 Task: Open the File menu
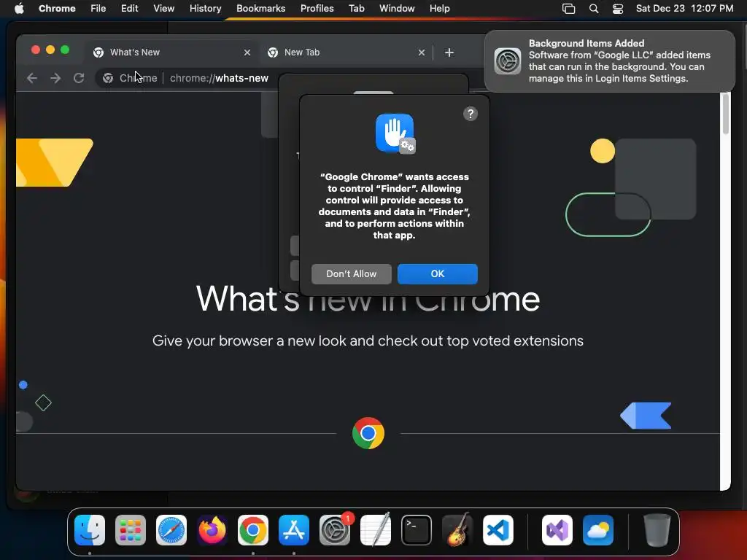tap(98, 9)
